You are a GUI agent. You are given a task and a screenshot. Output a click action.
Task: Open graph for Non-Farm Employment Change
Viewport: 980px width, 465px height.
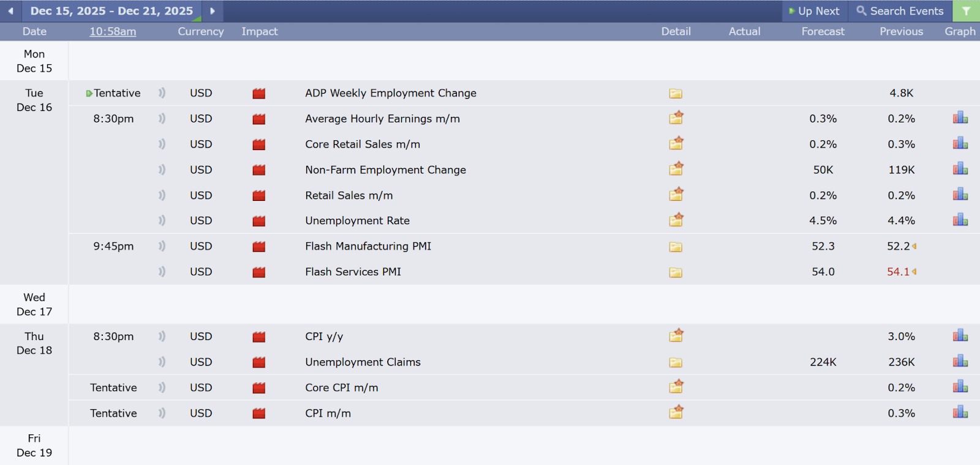tap(960, 169)
